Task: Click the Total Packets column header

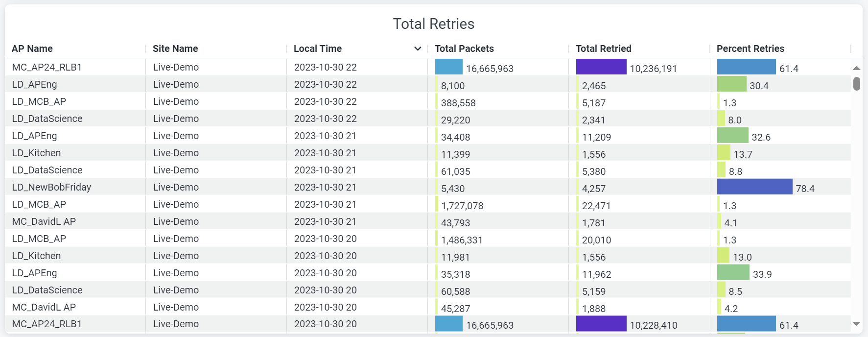Action: pos(464,48)
